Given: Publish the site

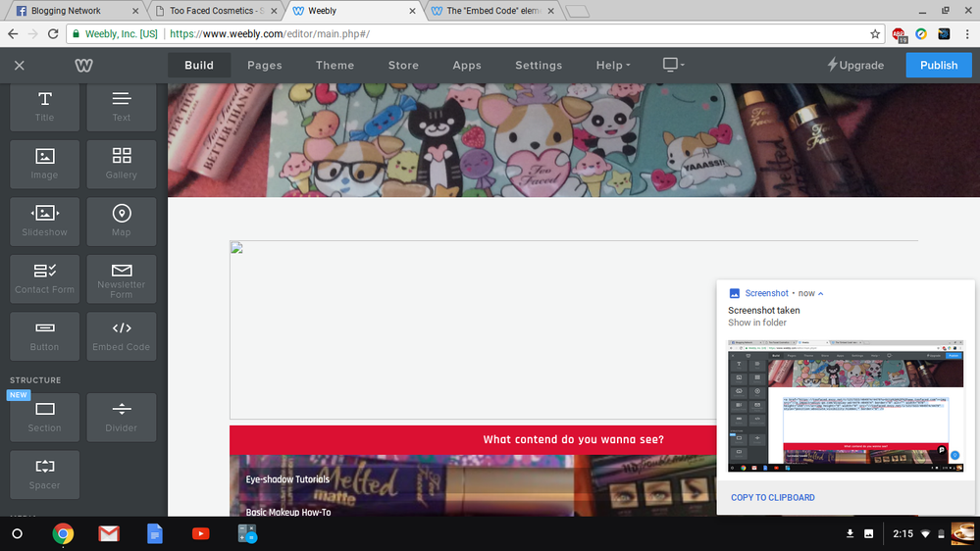Looking at the screenshot, I should (938, 65).
